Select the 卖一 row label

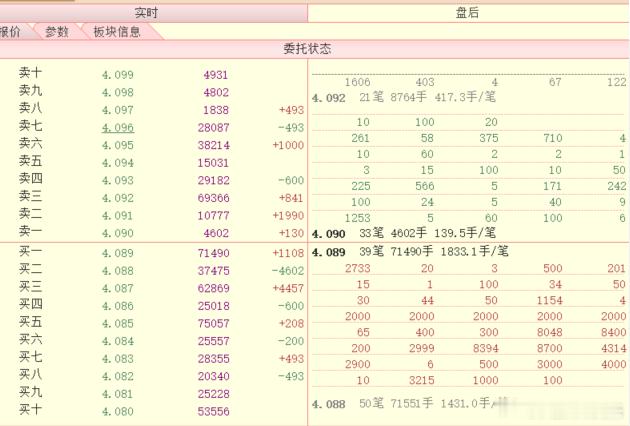pyautogui.click(x=30, y=231)
